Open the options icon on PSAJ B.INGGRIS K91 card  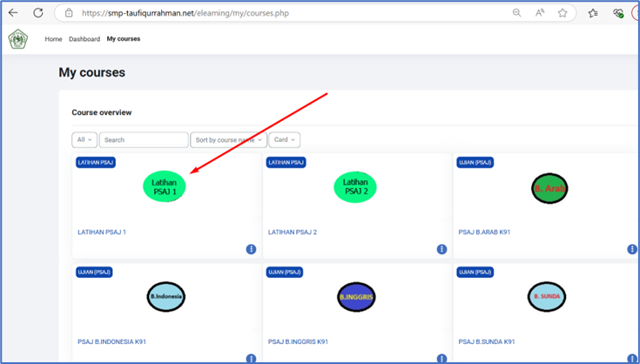441,358
